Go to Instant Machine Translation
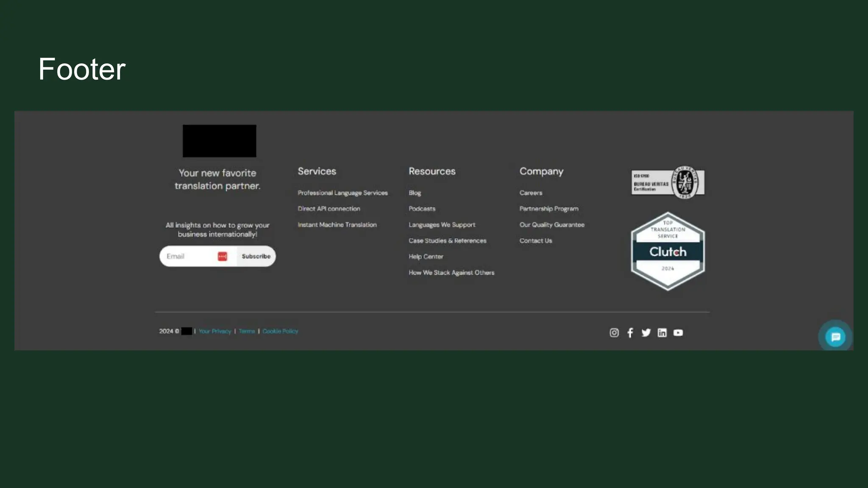Viewport: 868px width, 488px height. (337, 225)
